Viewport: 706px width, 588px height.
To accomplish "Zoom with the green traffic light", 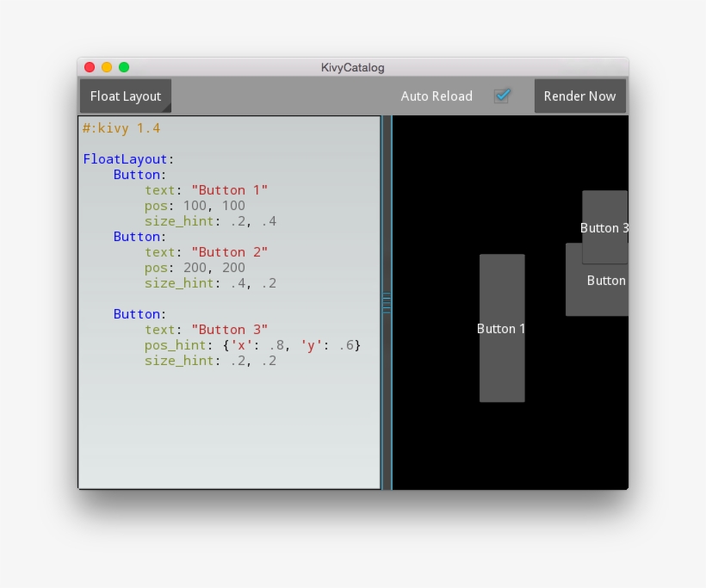I will tap(124, 67).
